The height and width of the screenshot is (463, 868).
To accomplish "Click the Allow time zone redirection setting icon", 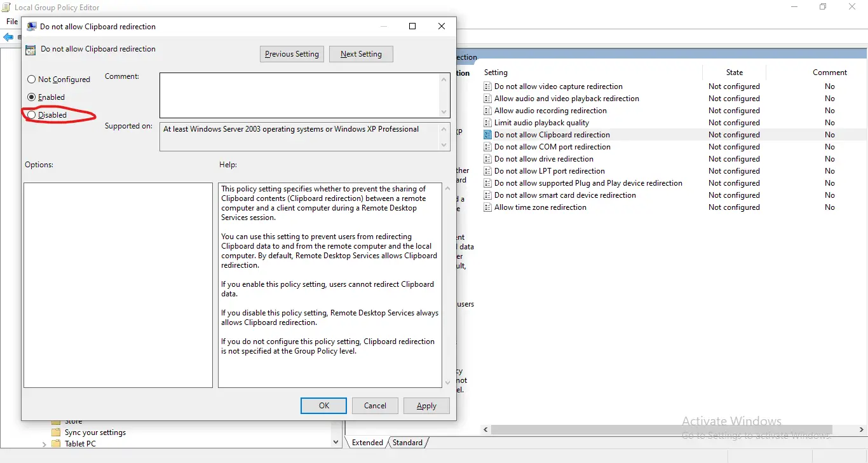I will coord(488,207).
